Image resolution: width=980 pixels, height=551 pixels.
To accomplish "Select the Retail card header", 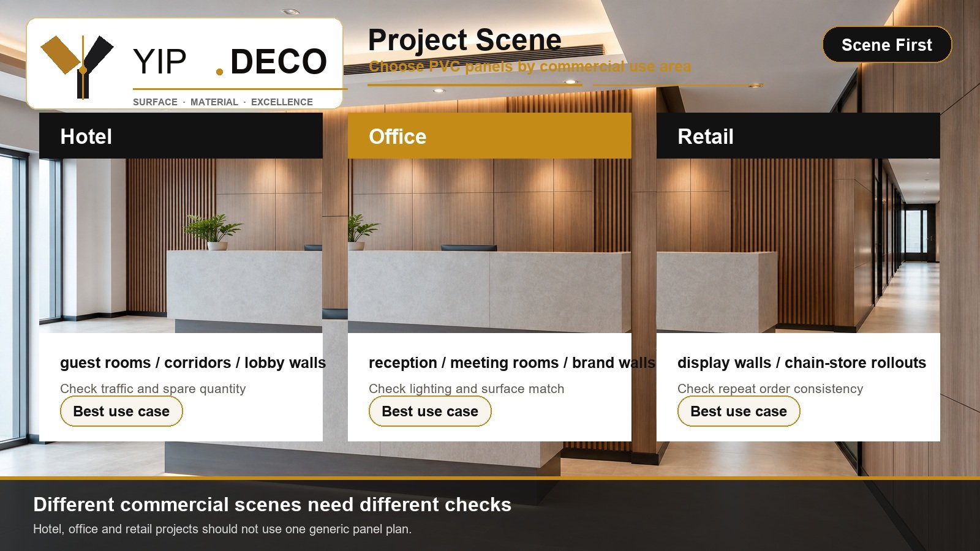I will (798, 136).
